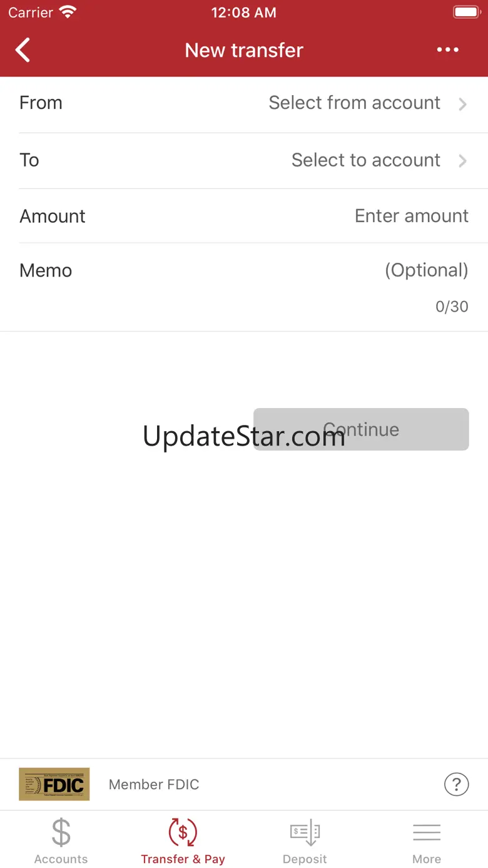Tap the Member FDIC text
Viewport: 488px width, 868px height.
point(154,784)
